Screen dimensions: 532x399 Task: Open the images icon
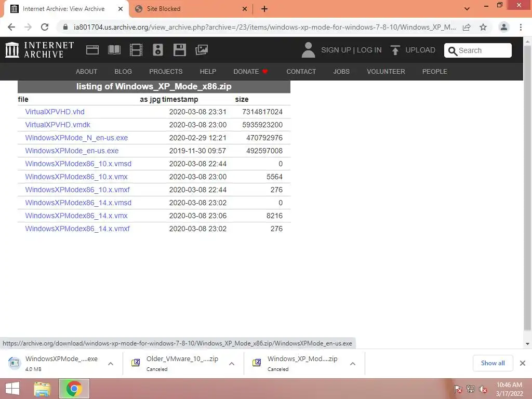click(202, 50)
